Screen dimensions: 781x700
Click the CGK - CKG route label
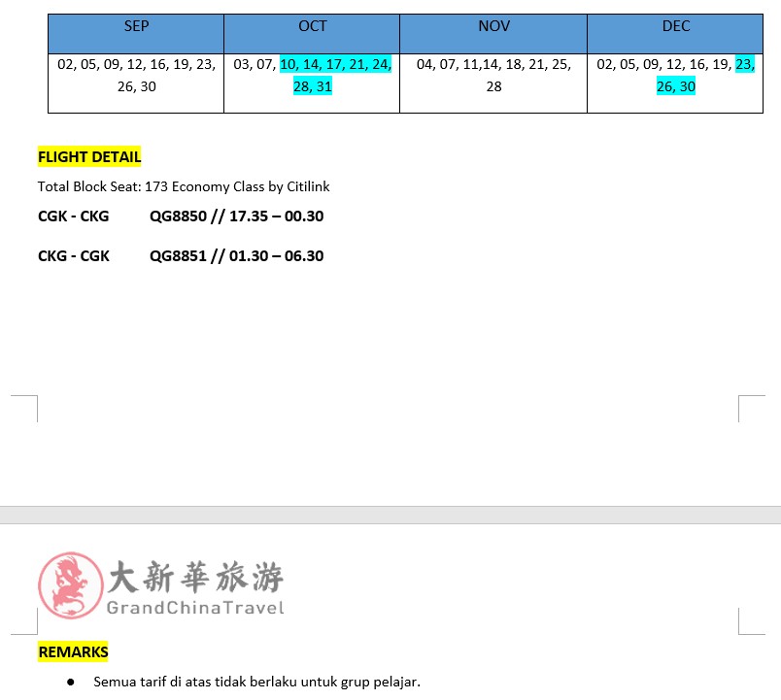pyautogui.click(x=74, y=217)
